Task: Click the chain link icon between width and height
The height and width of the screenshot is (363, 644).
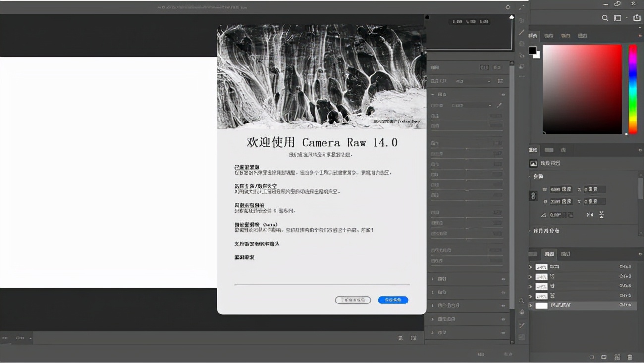Action: click(x=533, y=195)
